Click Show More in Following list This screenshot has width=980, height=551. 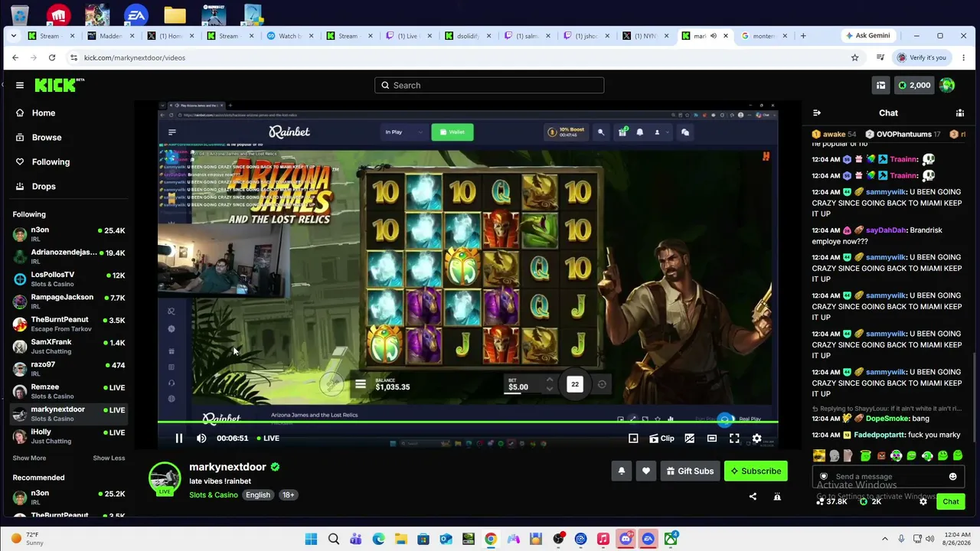click(29, 458)
